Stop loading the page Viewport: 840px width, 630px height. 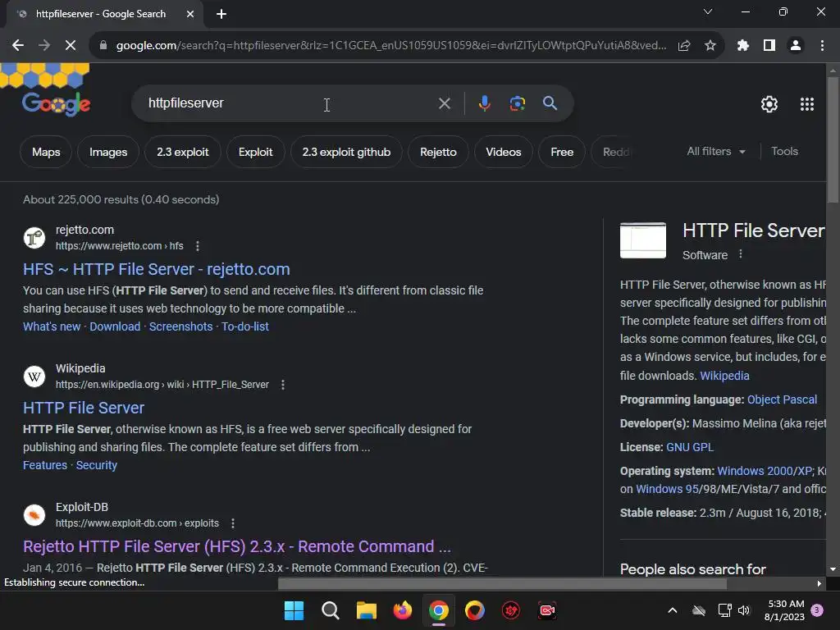click(x=71, y=46)
